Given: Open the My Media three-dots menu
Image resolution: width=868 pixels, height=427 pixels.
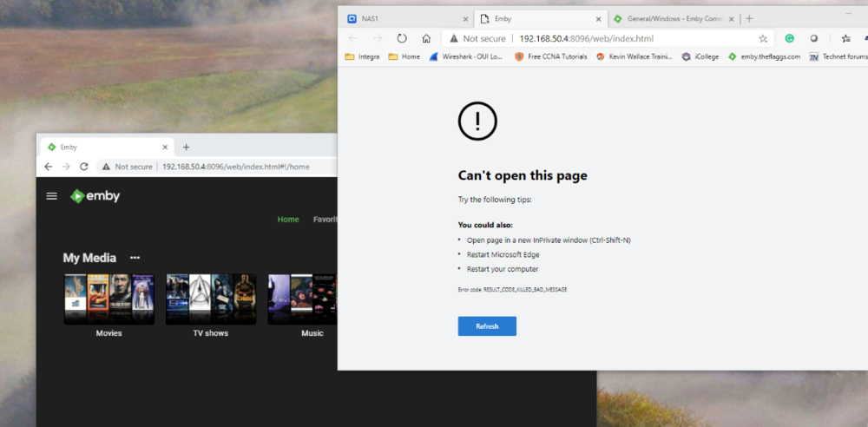Looking at the screenshot, I should tap(135, 258).
